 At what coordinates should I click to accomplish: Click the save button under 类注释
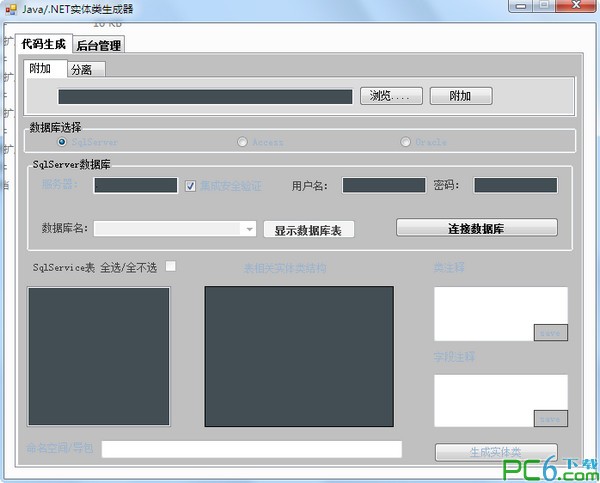(550, 333)
